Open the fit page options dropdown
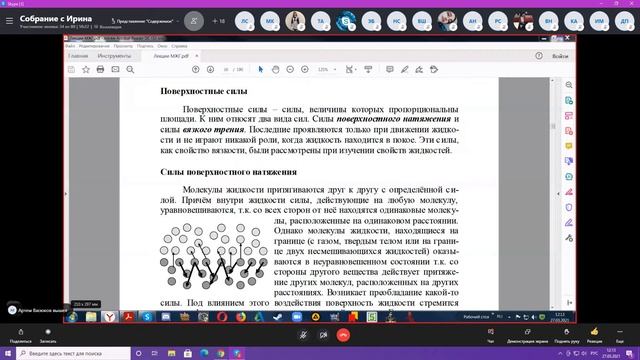 (x=351, y=69)
